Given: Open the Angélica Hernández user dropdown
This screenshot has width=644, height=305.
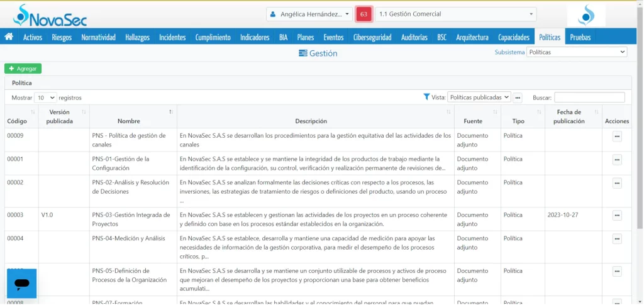Looking at the screenshot, I should tap(309, 14).
